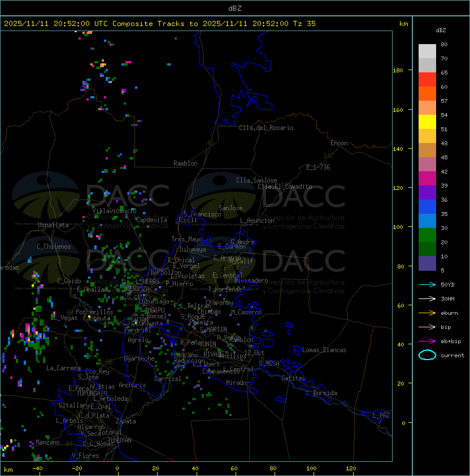Click the L_PAZ map label

tap(381, 416)
